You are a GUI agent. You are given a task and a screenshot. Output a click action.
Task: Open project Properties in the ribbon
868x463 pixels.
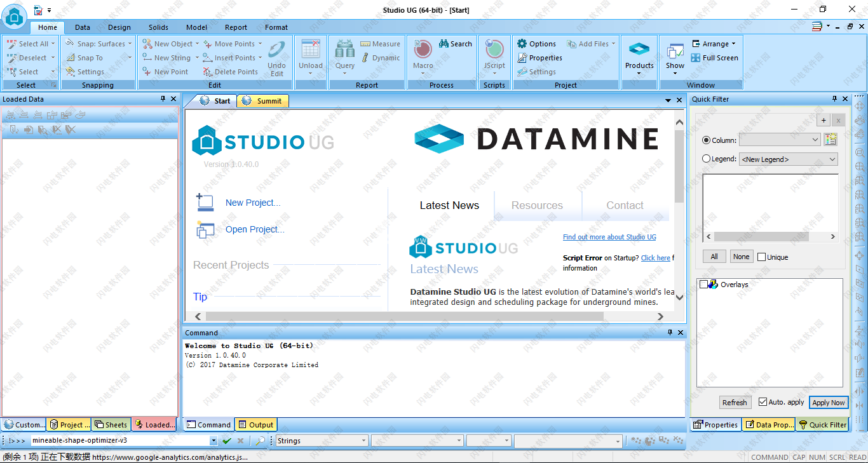pyautogui.click(x=539, y=58)
